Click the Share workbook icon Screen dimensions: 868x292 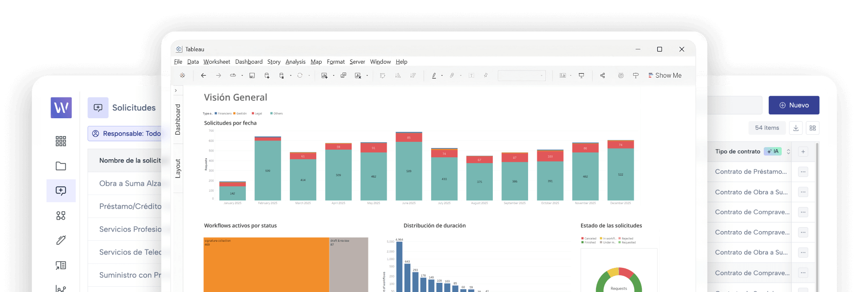click(602, 75)
